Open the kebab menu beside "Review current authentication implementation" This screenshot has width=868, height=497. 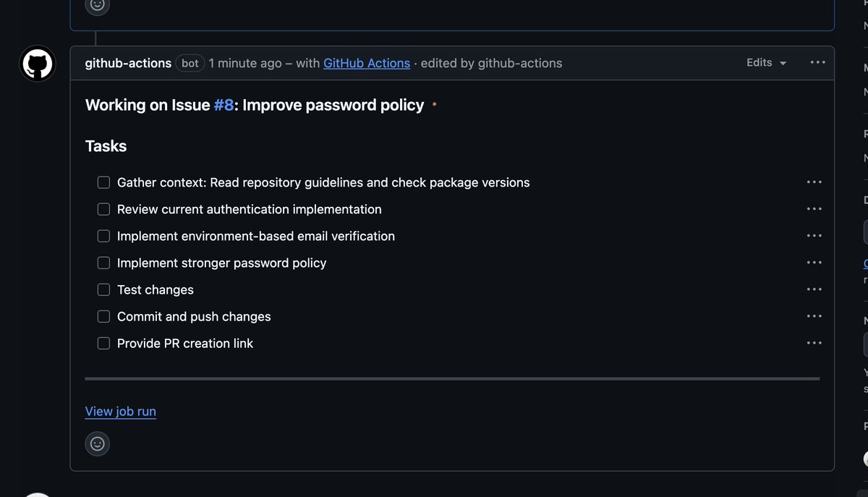pos(814,208)
